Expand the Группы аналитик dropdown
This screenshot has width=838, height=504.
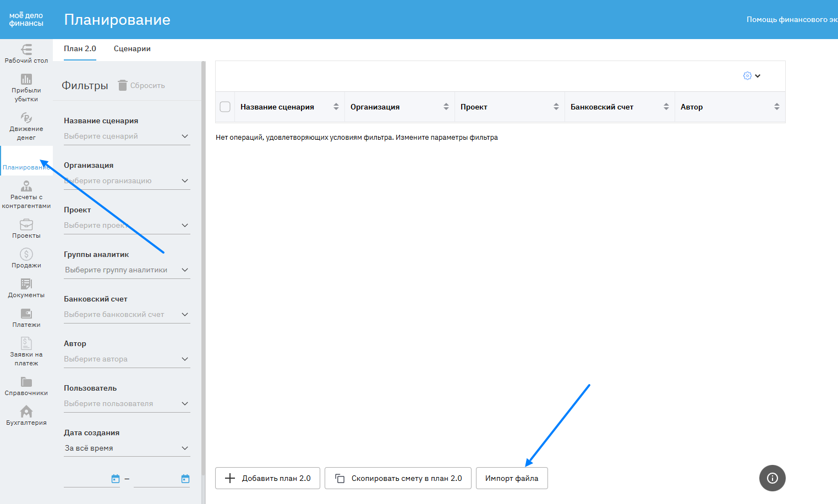click(x=127, y=270)
